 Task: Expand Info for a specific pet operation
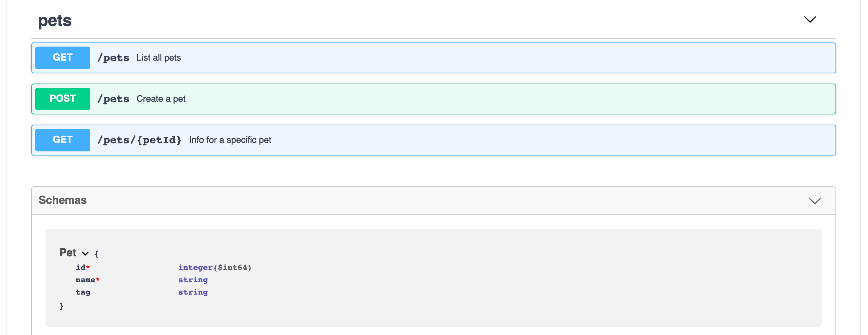230,140
